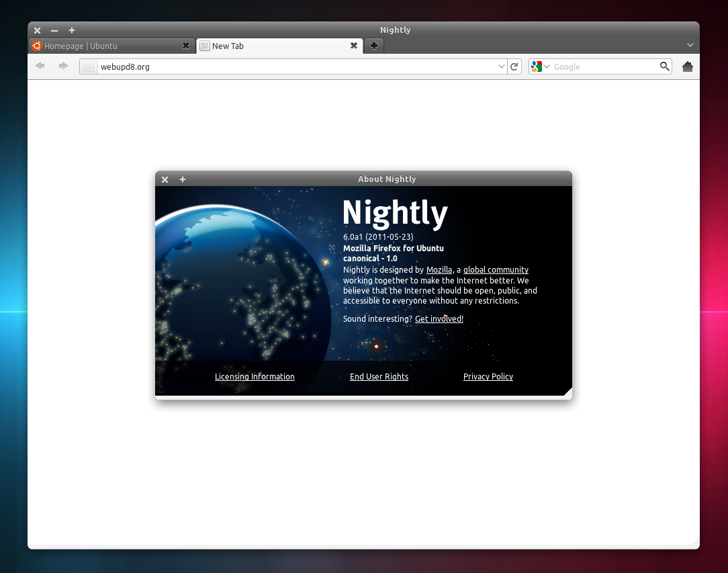The height and width of the screenshot is (573, 728).
Task: Maximize the About Nightly dialog
Action: pyautogui.click(x=183, y=179)
